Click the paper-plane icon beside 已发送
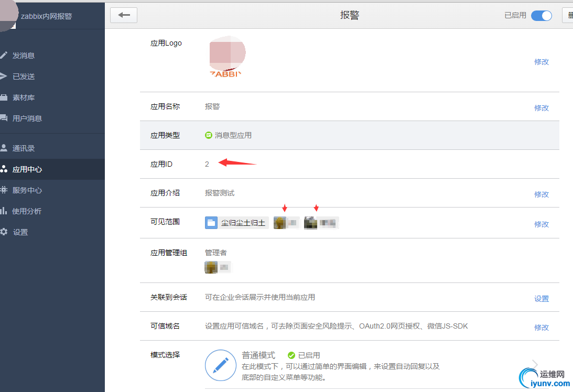The image size is (573, 392). [x=4, y=76]
